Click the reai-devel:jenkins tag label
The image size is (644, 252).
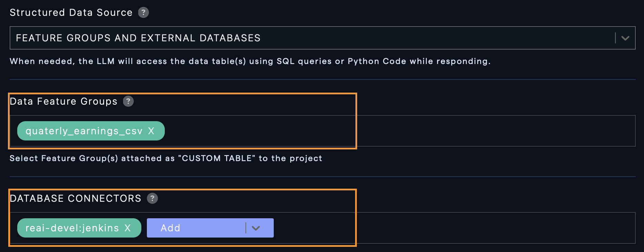(x=72, y=228)
